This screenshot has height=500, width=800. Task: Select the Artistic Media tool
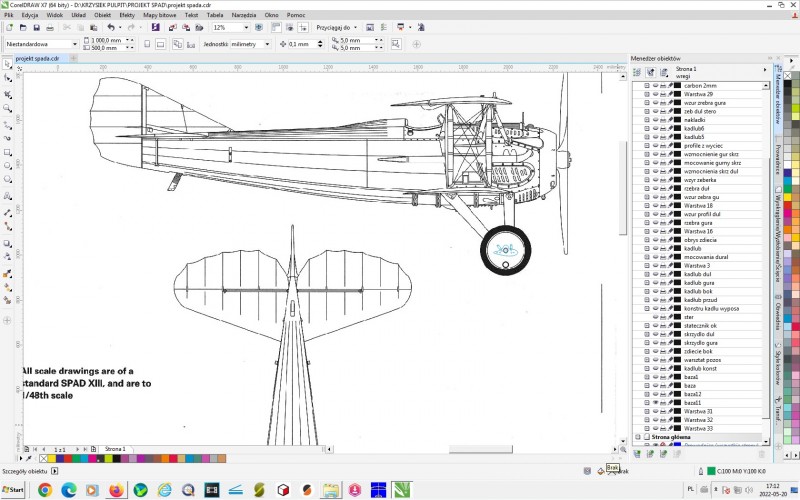(x=7, y=138)
